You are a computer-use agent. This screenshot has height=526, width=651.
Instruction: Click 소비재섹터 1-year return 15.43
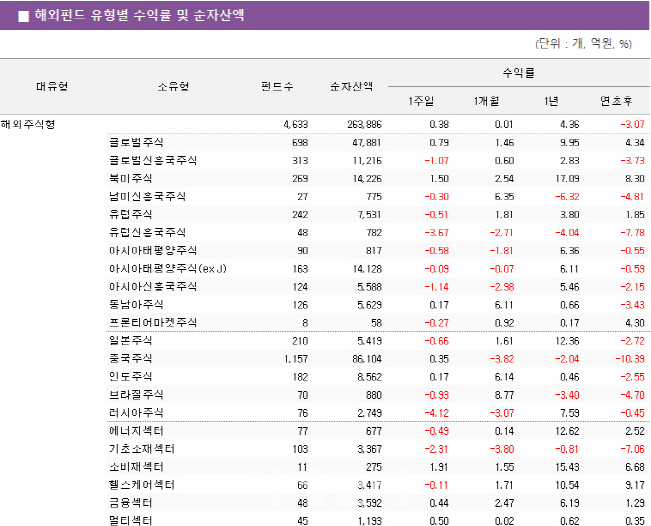pos(567,467)
